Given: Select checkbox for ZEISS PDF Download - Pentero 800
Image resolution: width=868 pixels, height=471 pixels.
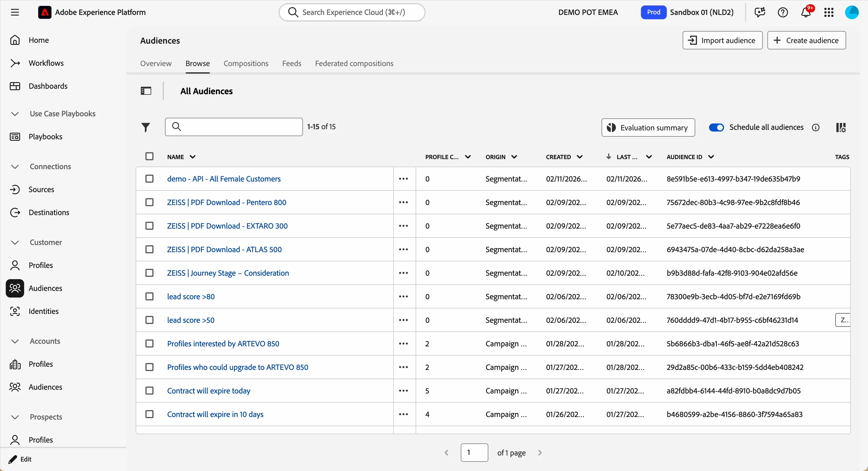Looking at the screenshot, I should pyautogui.click(x=149, y=202).
